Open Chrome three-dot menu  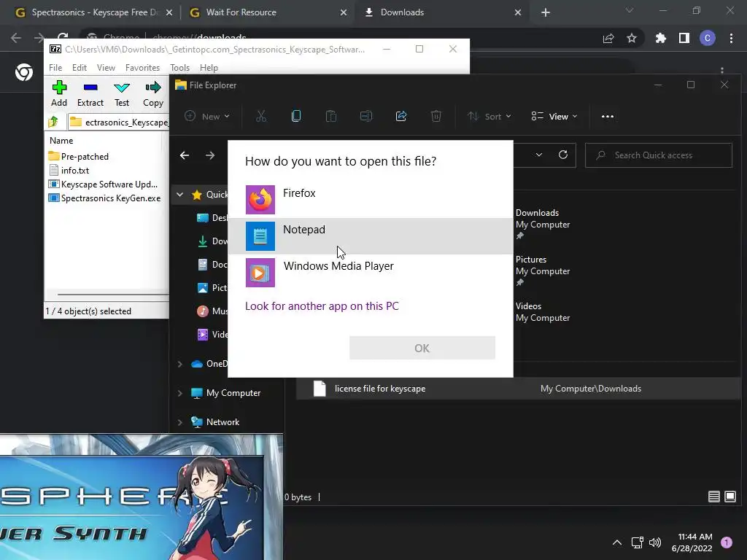[731, 38]
